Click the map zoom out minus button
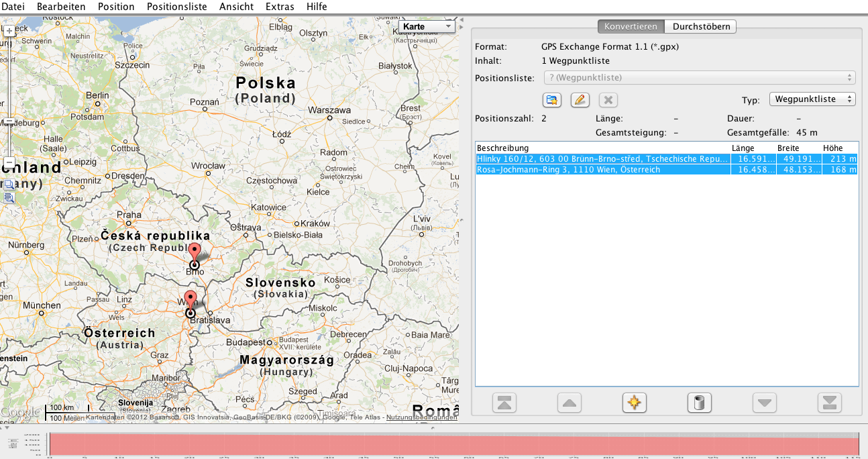The height and width of the screenshot is (459, 868). point(9,163)
